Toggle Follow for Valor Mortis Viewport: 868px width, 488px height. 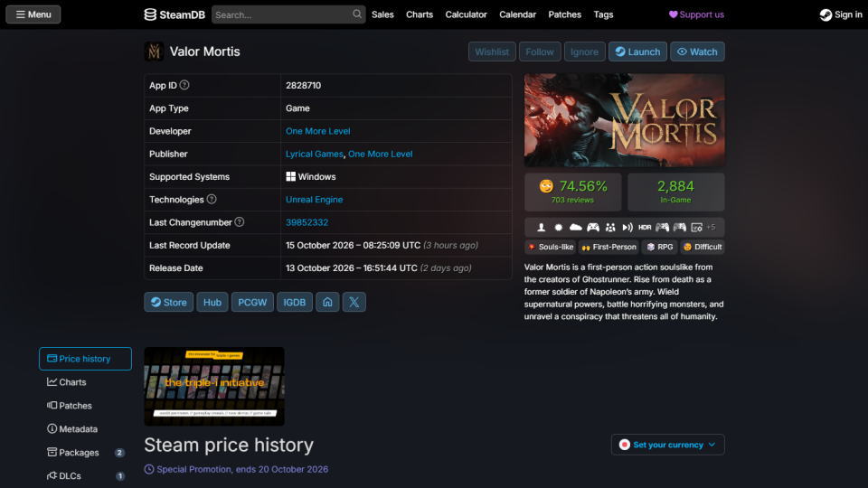click(x=540, y=52)
